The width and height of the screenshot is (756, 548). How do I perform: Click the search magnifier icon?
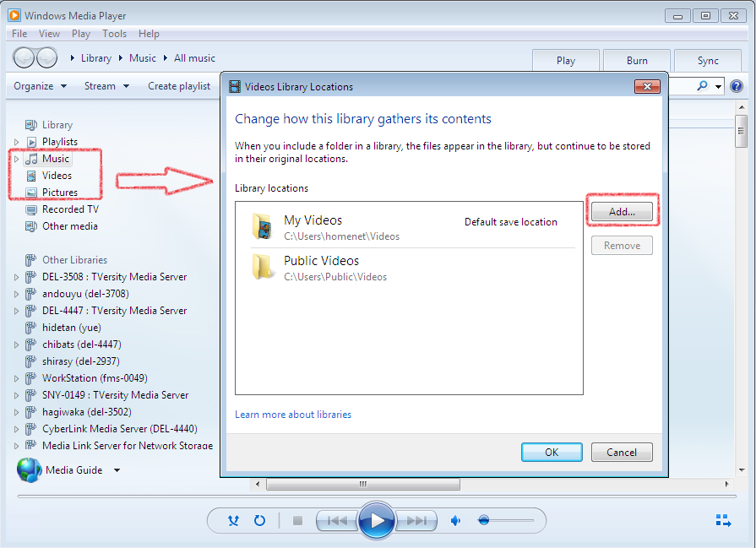(x=703, y=86)
